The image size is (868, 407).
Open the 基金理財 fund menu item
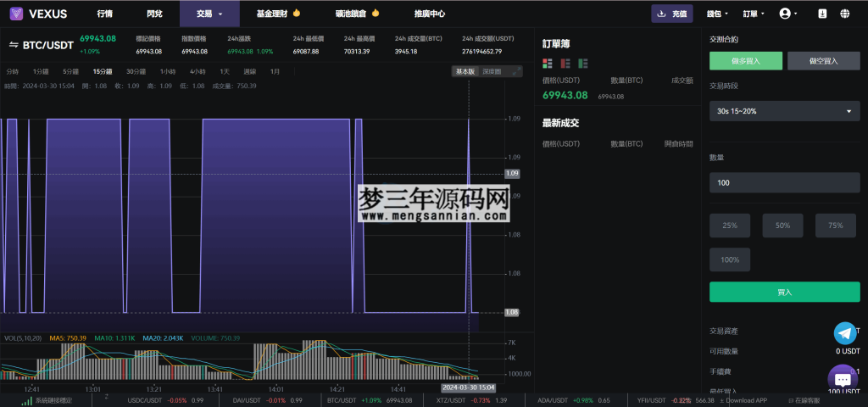(x=278, y=14)
